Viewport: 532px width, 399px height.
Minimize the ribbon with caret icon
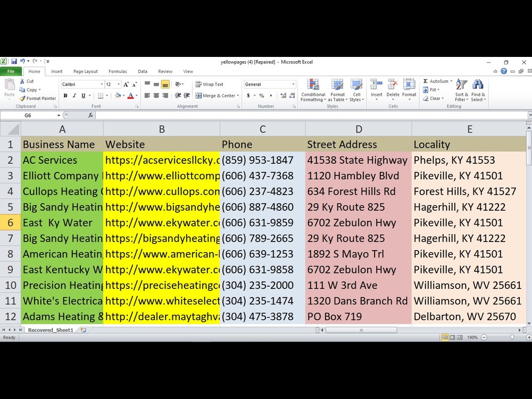(x=495, y=71)
